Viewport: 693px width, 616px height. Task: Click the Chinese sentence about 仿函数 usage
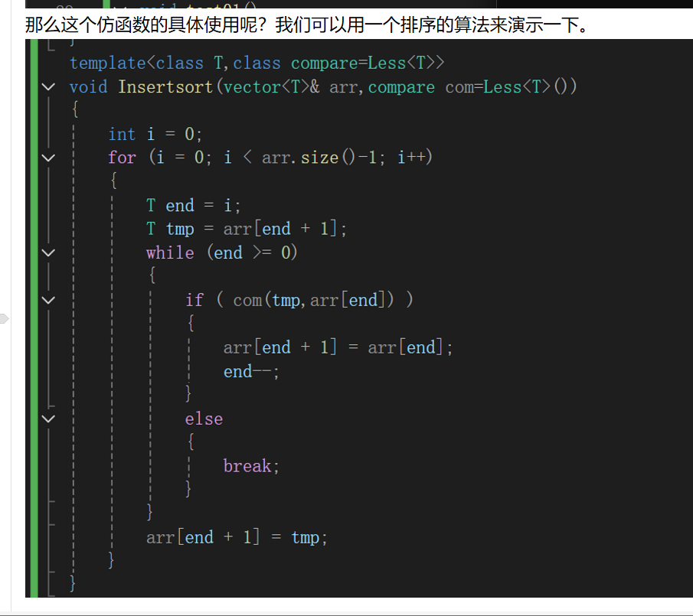(x=307, y=24)
